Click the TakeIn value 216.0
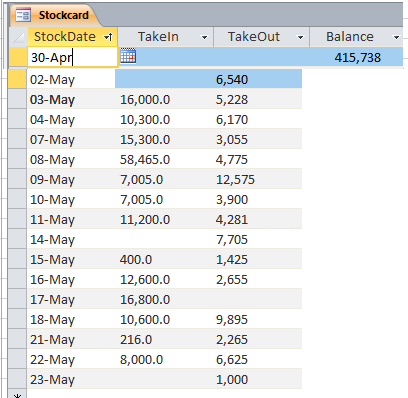The height and width of the screenshot is (398, 408). click(x=136, y=340)
